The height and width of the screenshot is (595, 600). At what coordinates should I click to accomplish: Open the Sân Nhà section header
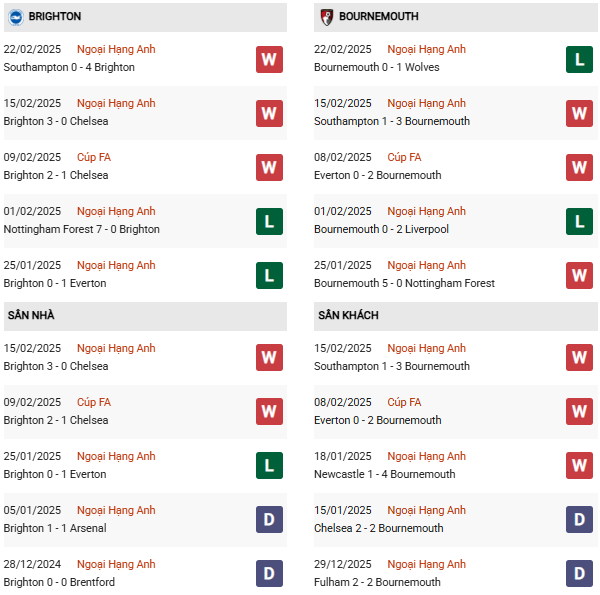click(145, 316)
